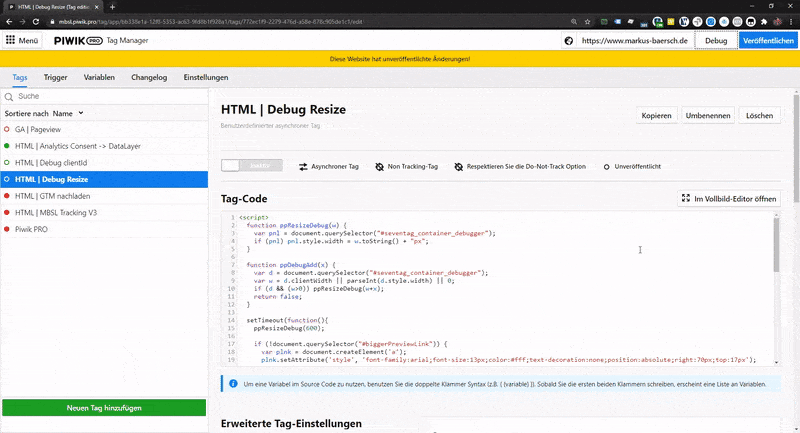Click code line ppResizeDebug(600);
Image resolution: width=800 pixels, height=433 pixels.
[x=289, y=328]
